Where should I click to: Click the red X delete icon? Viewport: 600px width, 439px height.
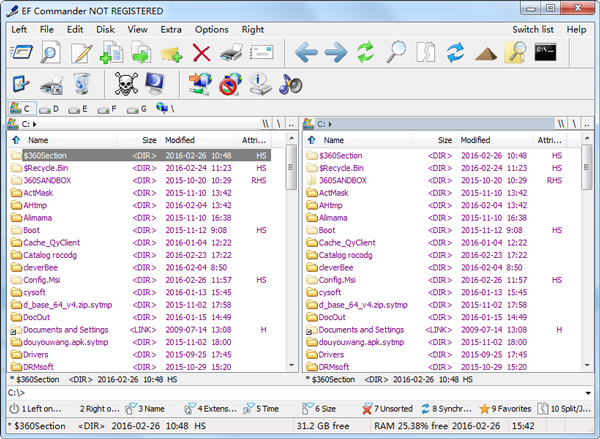201,52
